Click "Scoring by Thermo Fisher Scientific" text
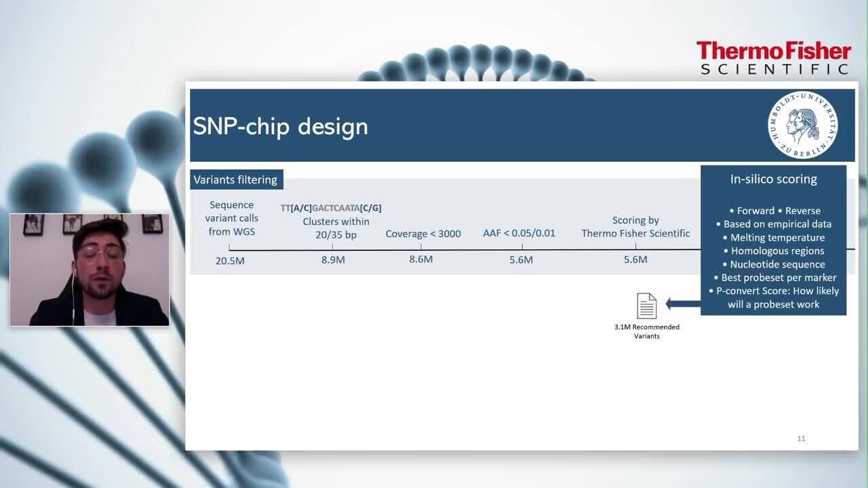868x488 pixels. tap(635, 227)
